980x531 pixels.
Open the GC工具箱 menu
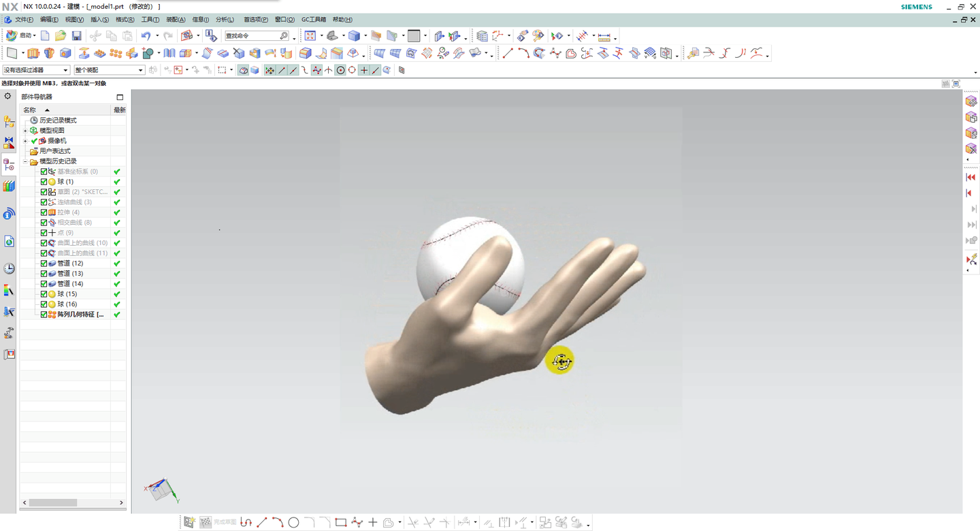click(314, 20)
